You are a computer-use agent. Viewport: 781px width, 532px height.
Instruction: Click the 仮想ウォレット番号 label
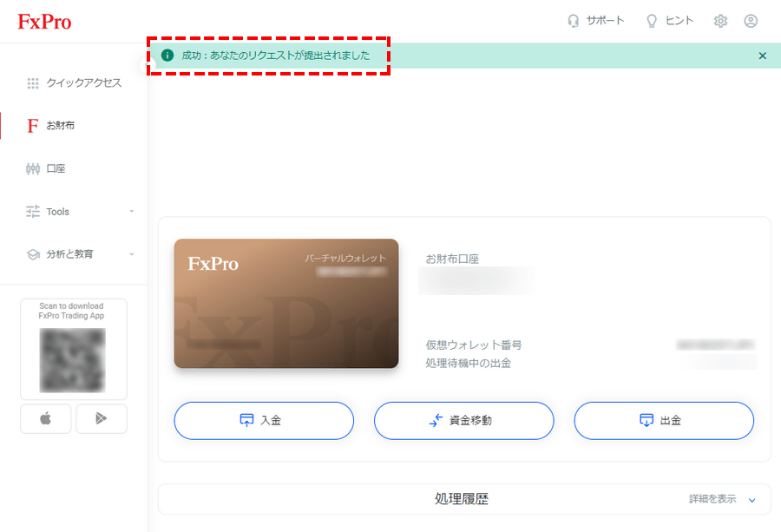(x=473, y=345)
